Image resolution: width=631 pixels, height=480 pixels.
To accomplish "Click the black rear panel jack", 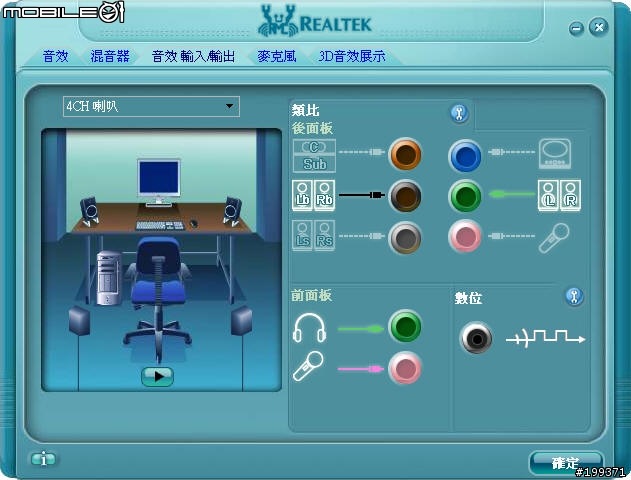I will pos(405,196).
